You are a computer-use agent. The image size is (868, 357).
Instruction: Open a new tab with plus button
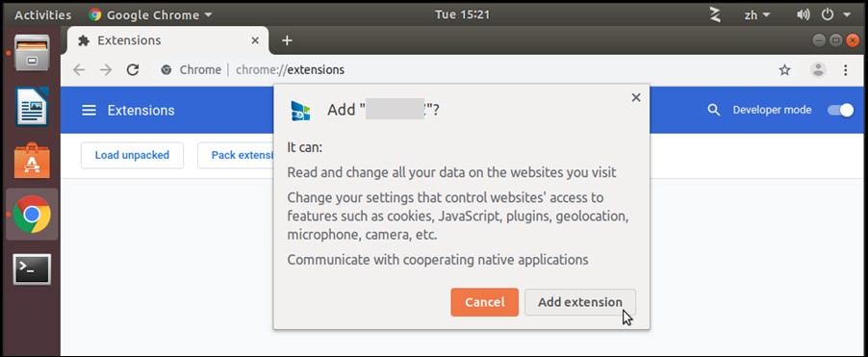pyautogui.click(x=287, y=40)
